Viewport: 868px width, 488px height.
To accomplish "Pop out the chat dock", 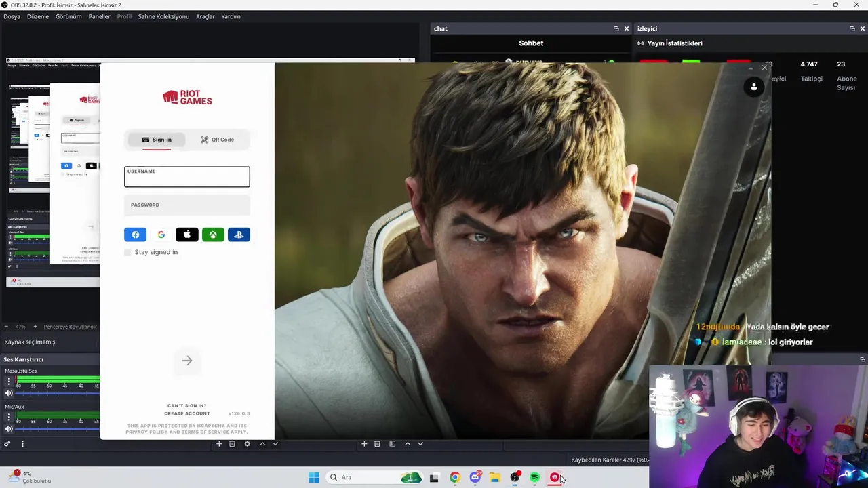I will click(616, 28).
